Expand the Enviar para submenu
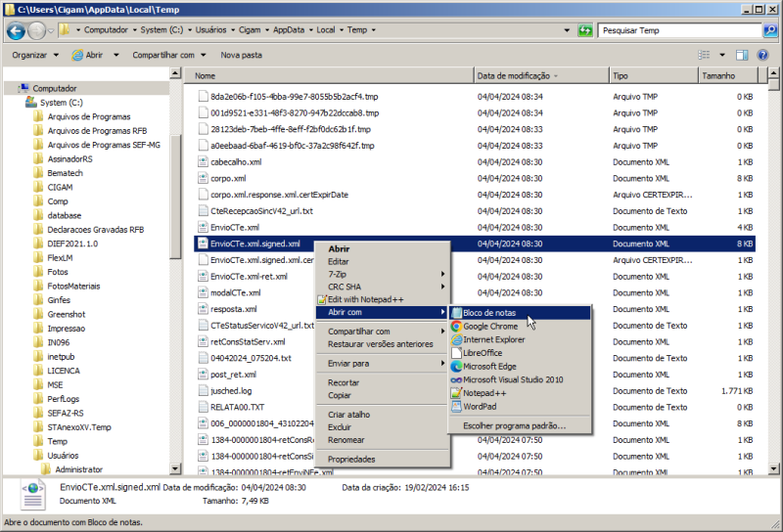 pyautogui.click(x=382, y=364)
